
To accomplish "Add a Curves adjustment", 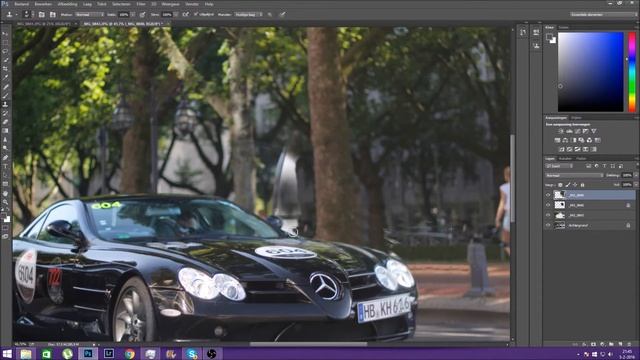I will click(577, 131).
